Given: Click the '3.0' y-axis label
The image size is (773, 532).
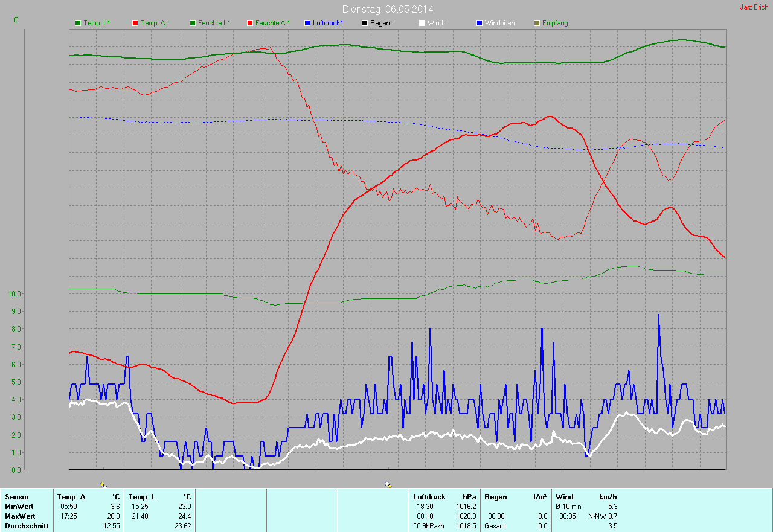Looking at the screenshot, I should pos(16,417).
